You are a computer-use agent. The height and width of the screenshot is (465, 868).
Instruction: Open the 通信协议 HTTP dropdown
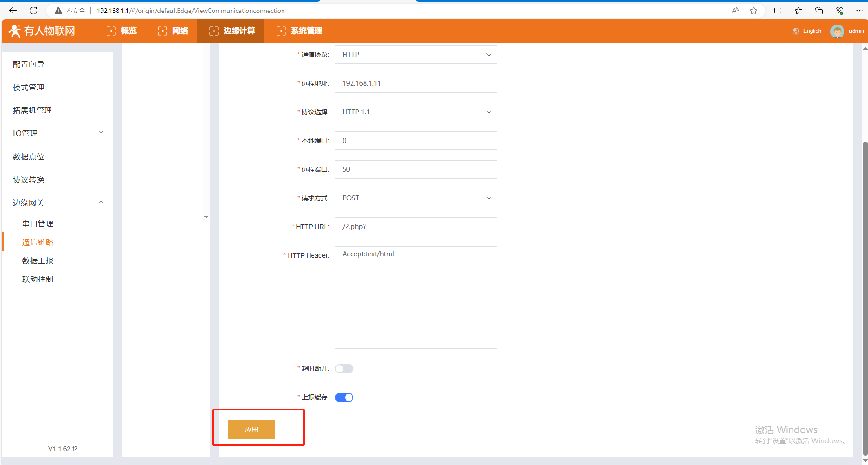coord(415,55)
